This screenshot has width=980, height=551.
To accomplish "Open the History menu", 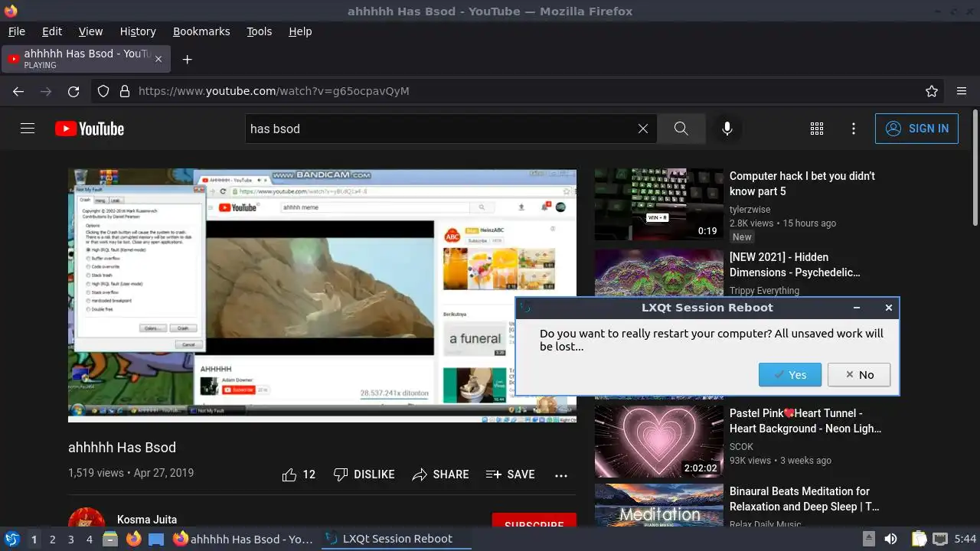I will [x=138, y=31].
